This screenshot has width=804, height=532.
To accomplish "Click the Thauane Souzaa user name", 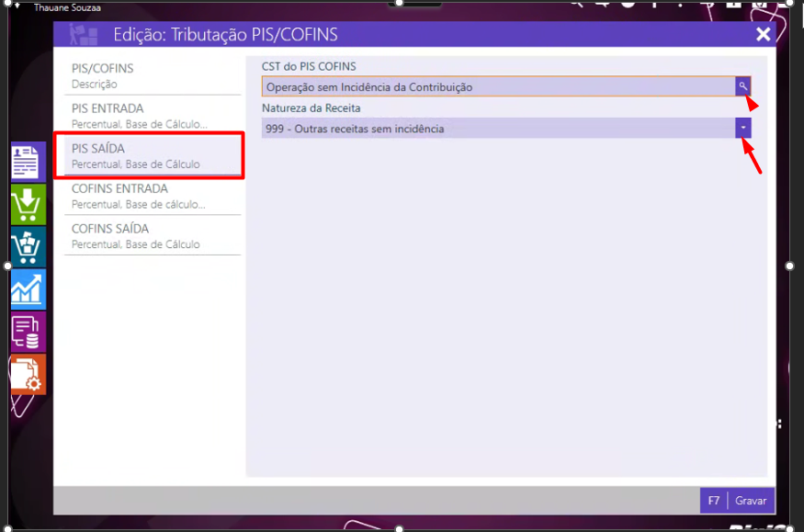I will 67,7.
